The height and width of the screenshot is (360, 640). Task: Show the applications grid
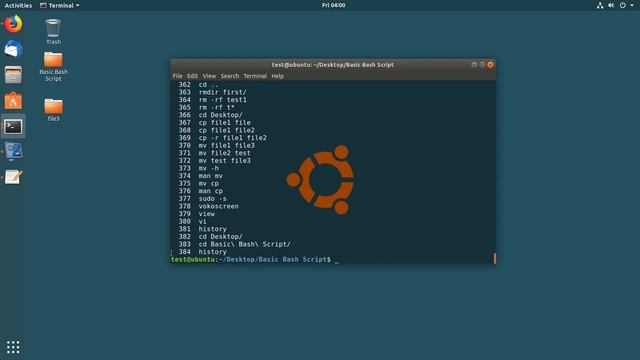pos(13,347)
